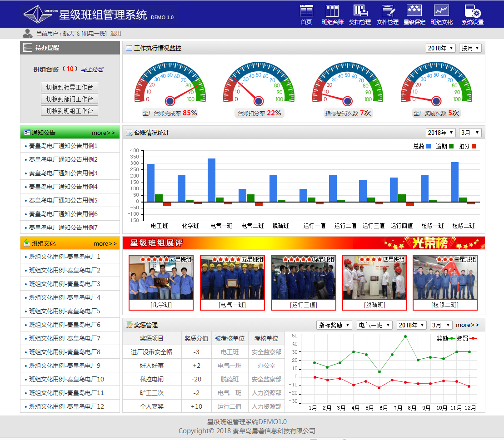The width and height of the screenshot is (504, 440).
Task: Open the 班组文化 team culture icon
Action: click(441, 11)
